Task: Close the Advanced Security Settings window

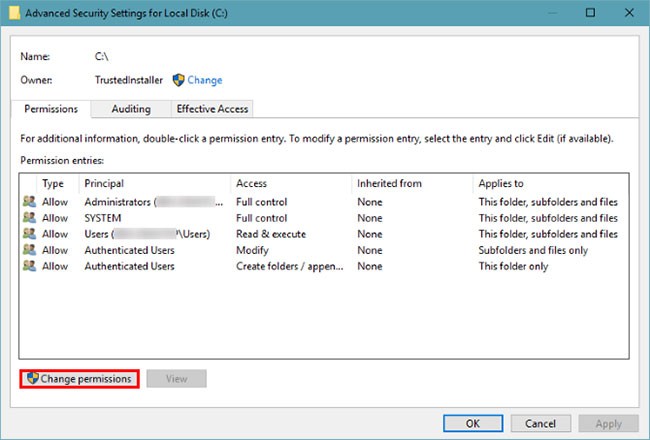Action: [627, 13]
